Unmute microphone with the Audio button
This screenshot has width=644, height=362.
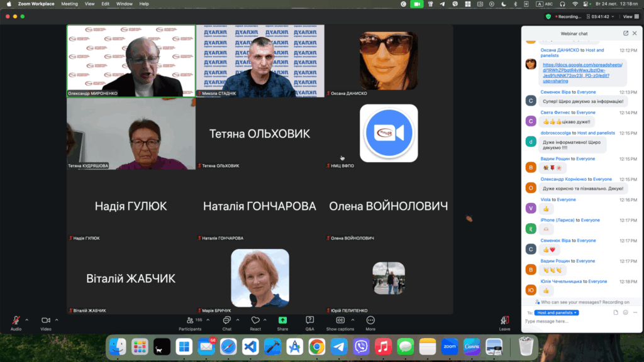coord(16,321)
